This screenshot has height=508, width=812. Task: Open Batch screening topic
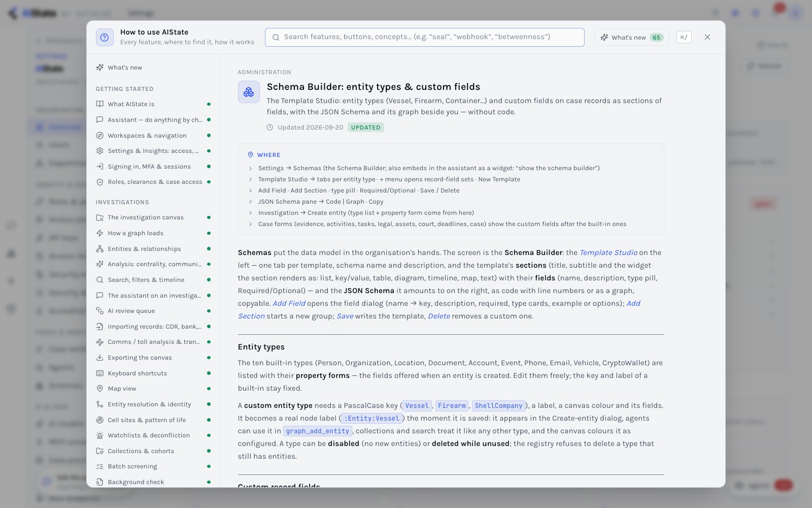153,466
